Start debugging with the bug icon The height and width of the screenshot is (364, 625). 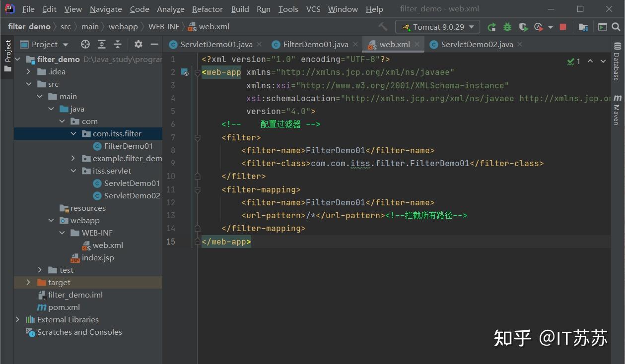(507, 27)
